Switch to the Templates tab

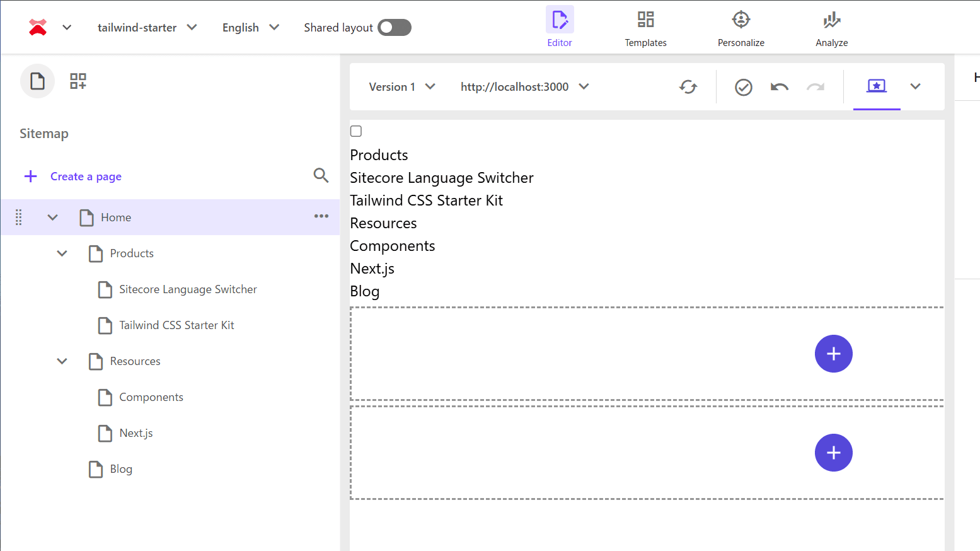645,28
